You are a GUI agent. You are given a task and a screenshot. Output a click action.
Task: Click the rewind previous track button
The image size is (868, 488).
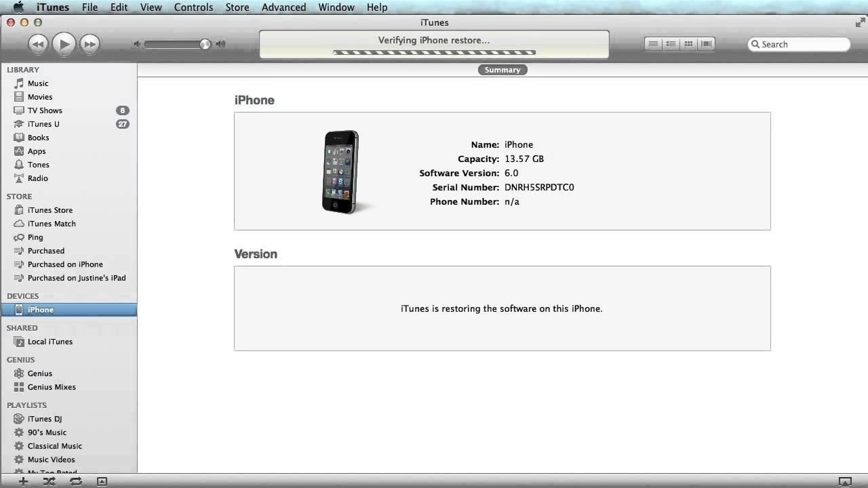point(38,44)
